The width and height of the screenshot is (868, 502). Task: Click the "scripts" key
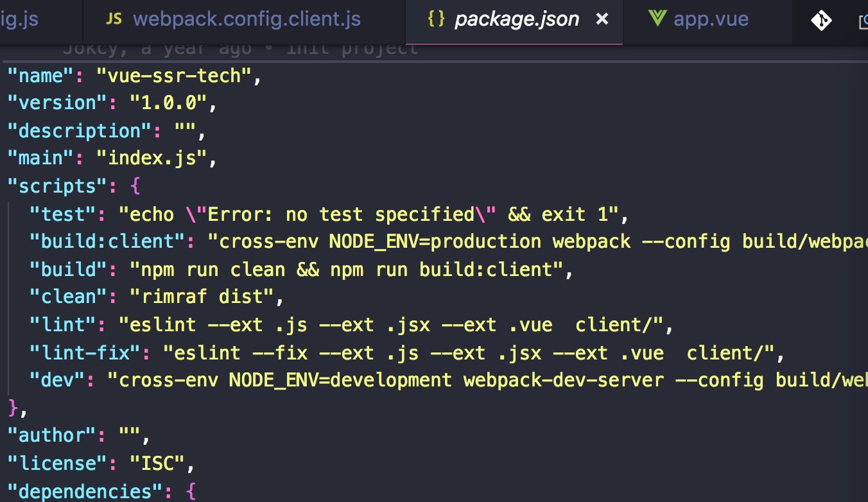point(58,187)
